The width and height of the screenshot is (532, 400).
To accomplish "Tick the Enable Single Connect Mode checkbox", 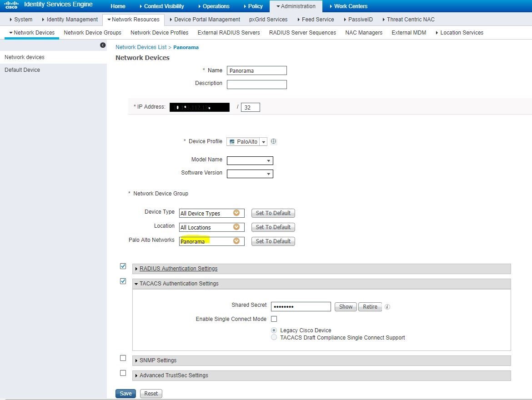I will coord(274,319).
